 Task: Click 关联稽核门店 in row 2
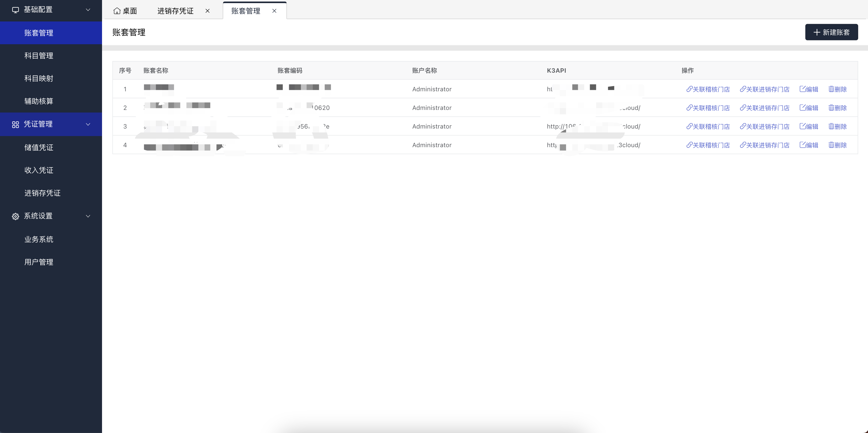pyautogui.click(x=708, y=108)
